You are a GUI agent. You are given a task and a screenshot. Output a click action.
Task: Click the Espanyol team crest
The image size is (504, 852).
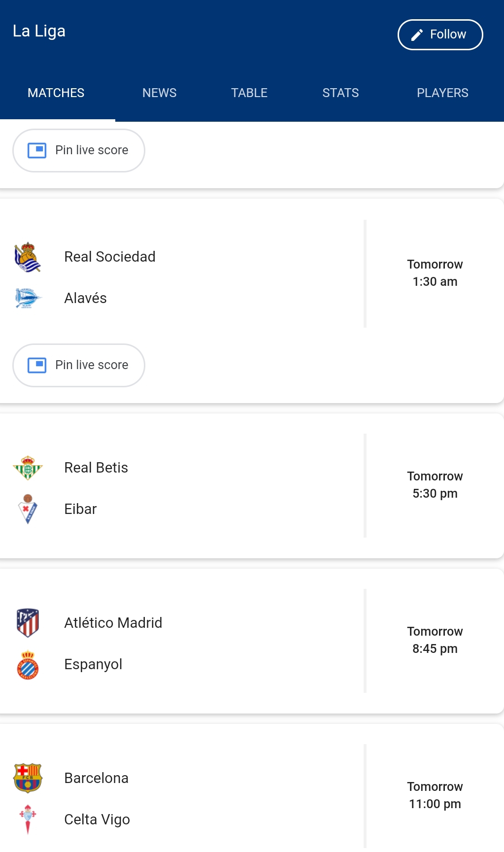[28, 665]
